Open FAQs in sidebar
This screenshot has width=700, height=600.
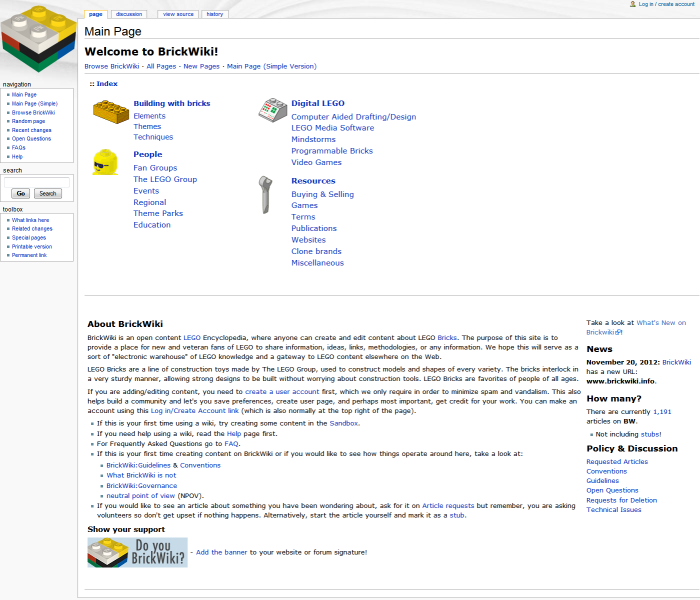(19, 147)
